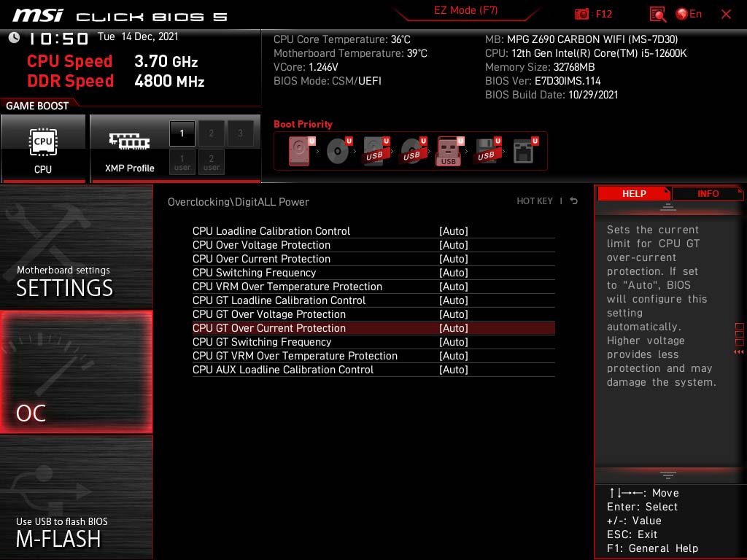Click the BIOS Ver E7D30IMS.114 text

543,81
